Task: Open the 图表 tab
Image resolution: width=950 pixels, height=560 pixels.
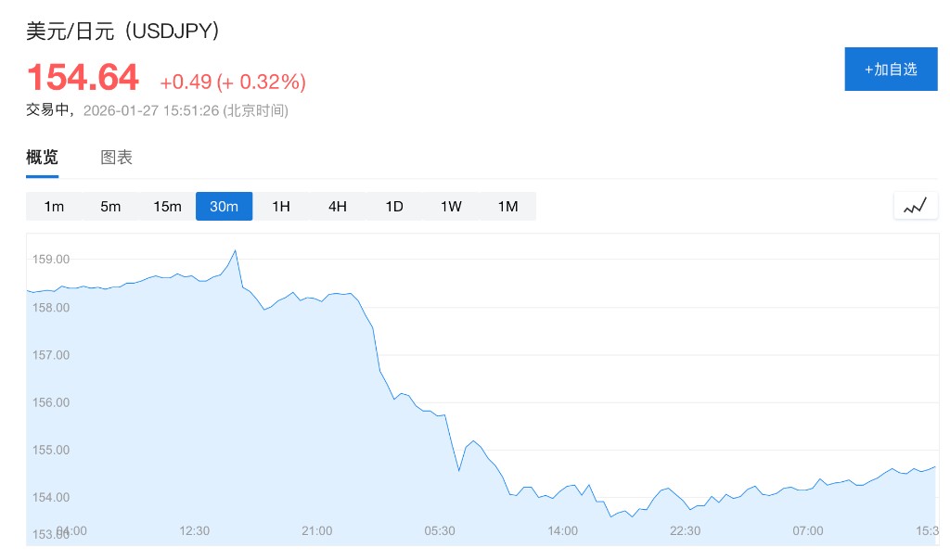Action: 117,158
